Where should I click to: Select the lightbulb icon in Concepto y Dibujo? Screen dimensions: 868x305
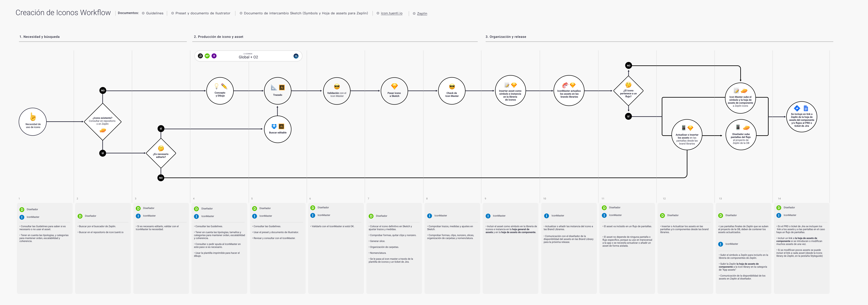coord(216,86)
